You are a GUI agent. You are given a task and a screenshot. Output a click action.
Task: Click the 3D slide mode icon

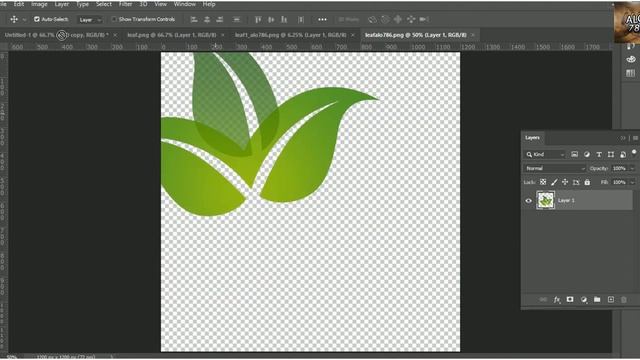click(411, 19)
